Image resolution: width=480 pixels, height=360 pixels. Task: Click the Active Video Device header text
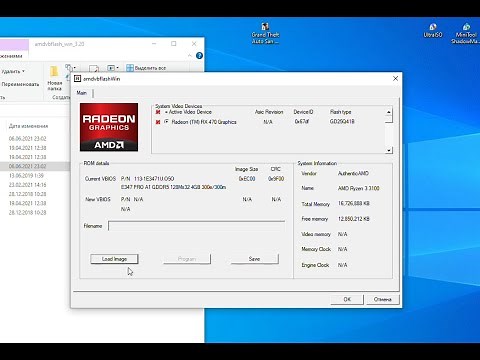[x=190, y=112]
